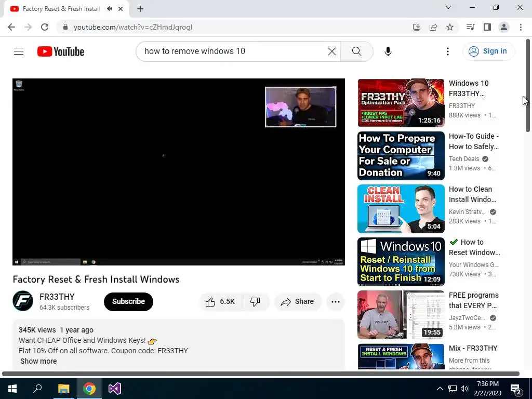Open volume control in system tray
This screenshot has height=399, width=532.
tap(464, 389)
